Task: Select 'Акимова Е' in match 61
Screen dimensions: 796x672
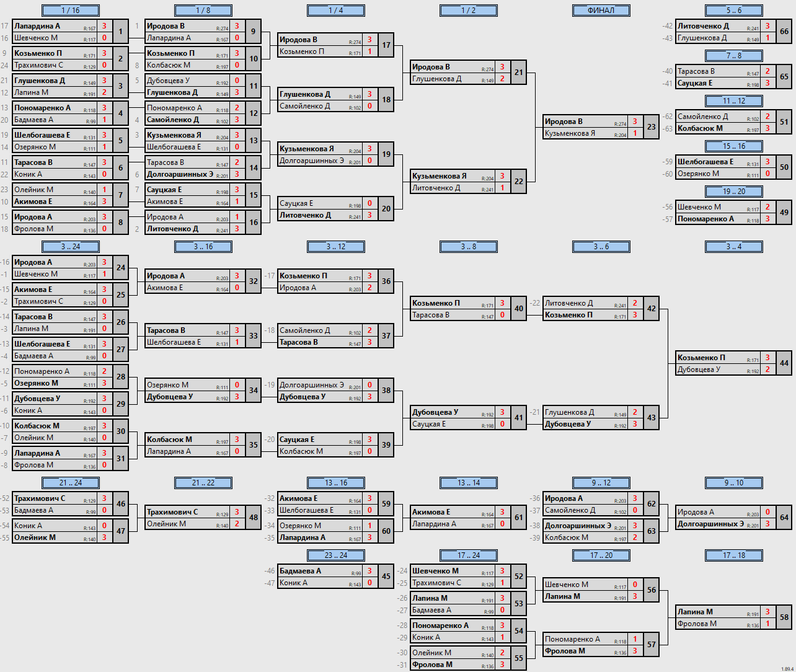Action: pyautogui.click(x=431, y=512)
